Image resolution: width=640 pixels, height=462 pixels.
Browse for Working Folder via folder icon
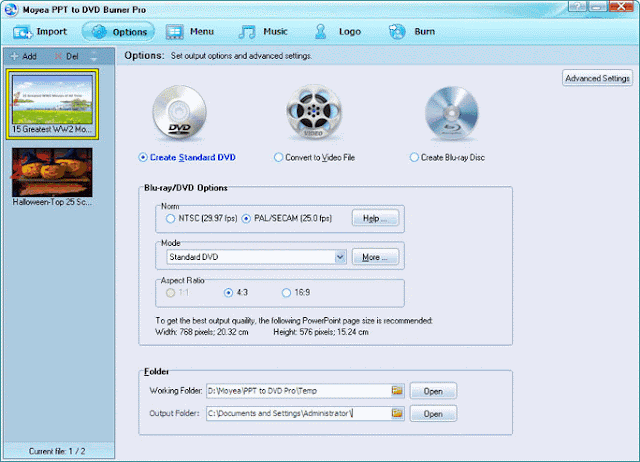(397, 391)
